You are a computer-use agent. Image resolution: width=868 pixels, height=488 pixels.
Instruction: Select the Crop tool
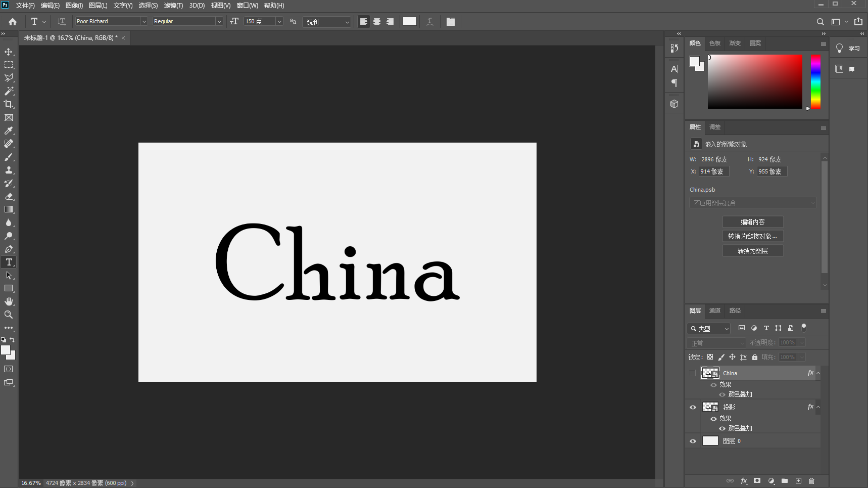tap(9, 104)
